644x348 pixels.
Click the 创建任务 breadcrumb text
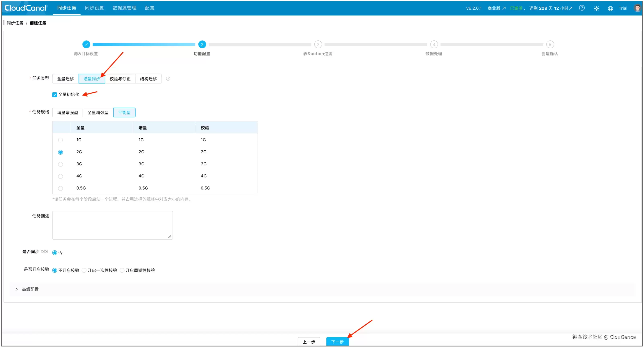pyautogui.click(x=38, y=23)
